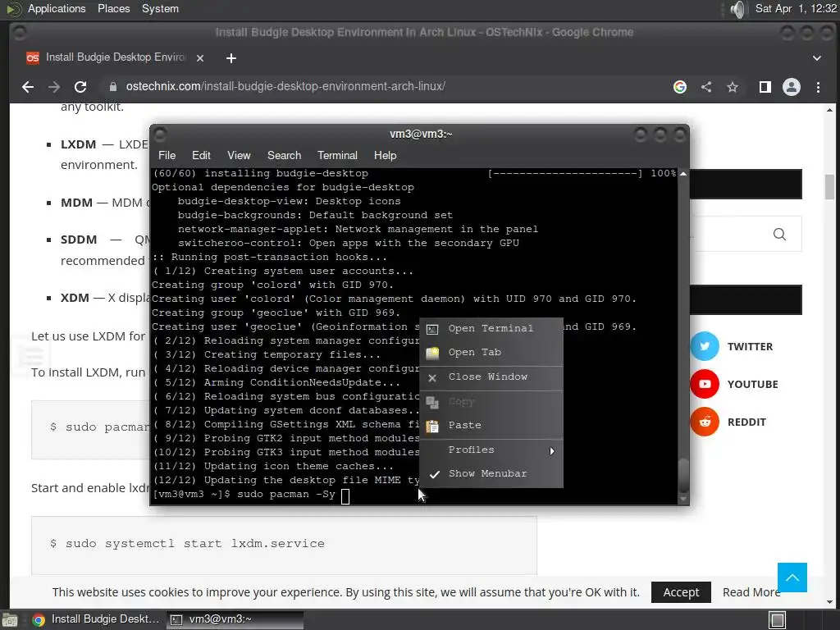840x630 pixels.
Task: Click the Chrome address bar URL
Action: point(285,87)
